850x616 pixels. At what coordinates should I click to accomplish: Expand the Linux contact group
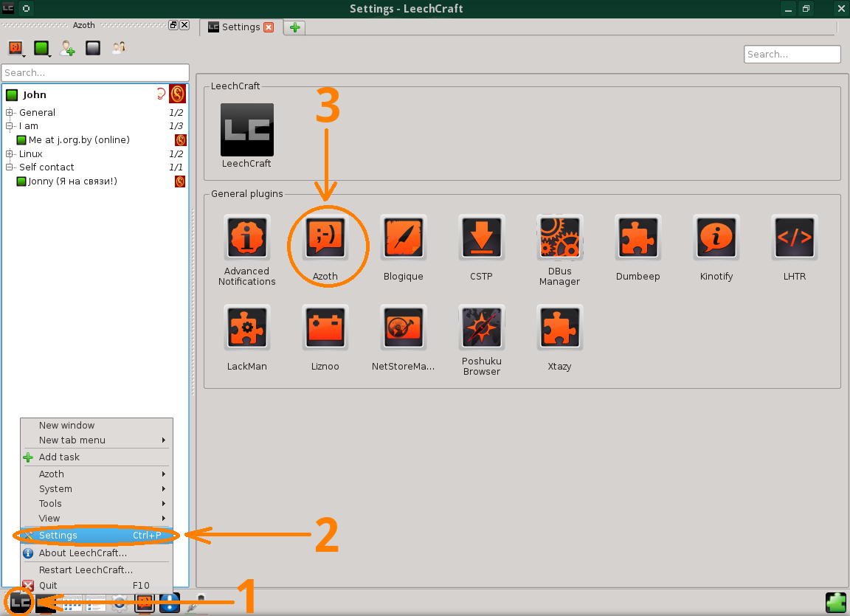[9, 153]
